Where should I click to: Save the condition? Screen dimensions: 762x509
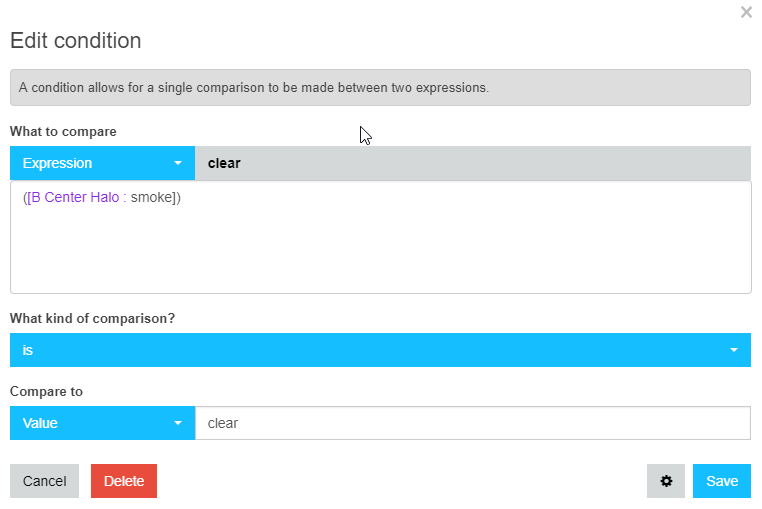pyautogui.click(x=722, y=481)
